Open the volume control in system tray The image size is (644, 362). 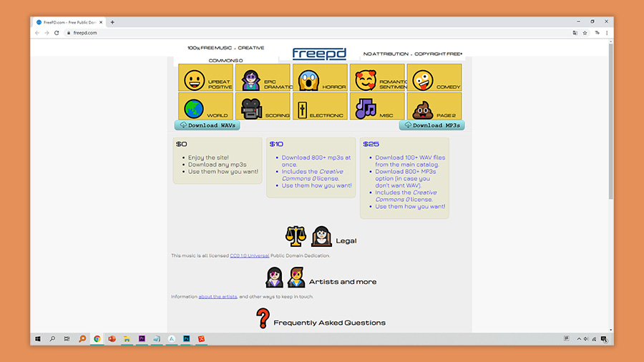click(586, 339)
